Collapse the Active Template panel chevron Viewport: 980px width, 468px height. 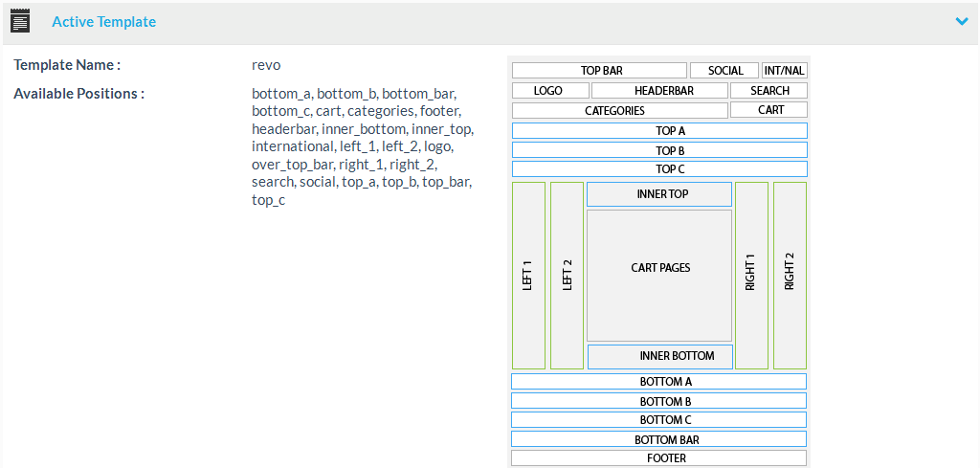(962, 21)
